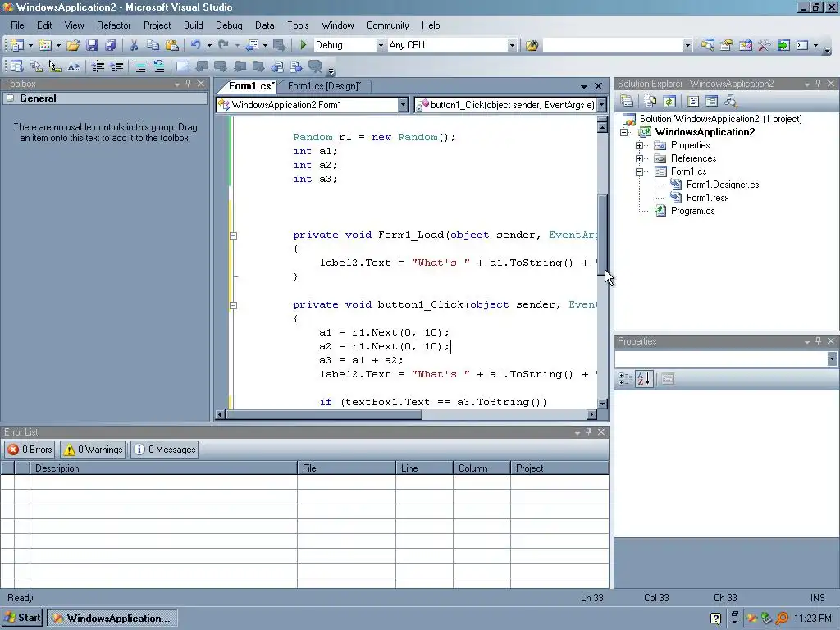Click the Start Page green arrow icon
Image resolution: width=840 pixels, height=630 pixels.
(783, 46)
